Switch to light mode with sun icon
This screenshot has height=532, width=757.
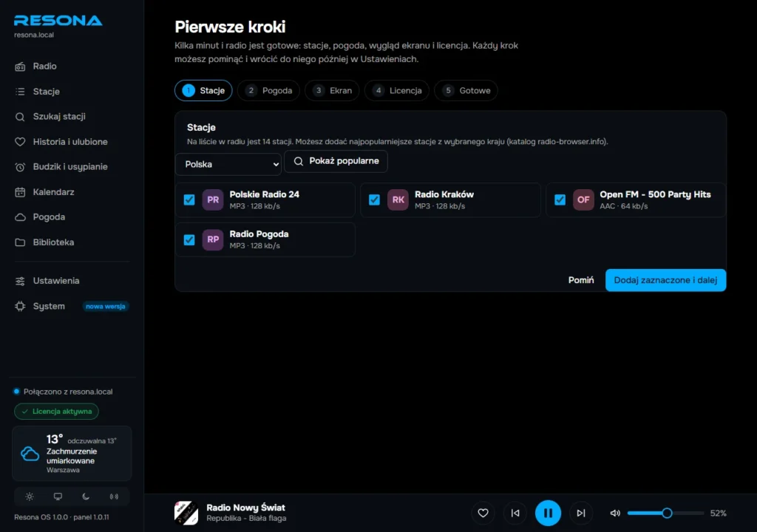tap(30, 497)
